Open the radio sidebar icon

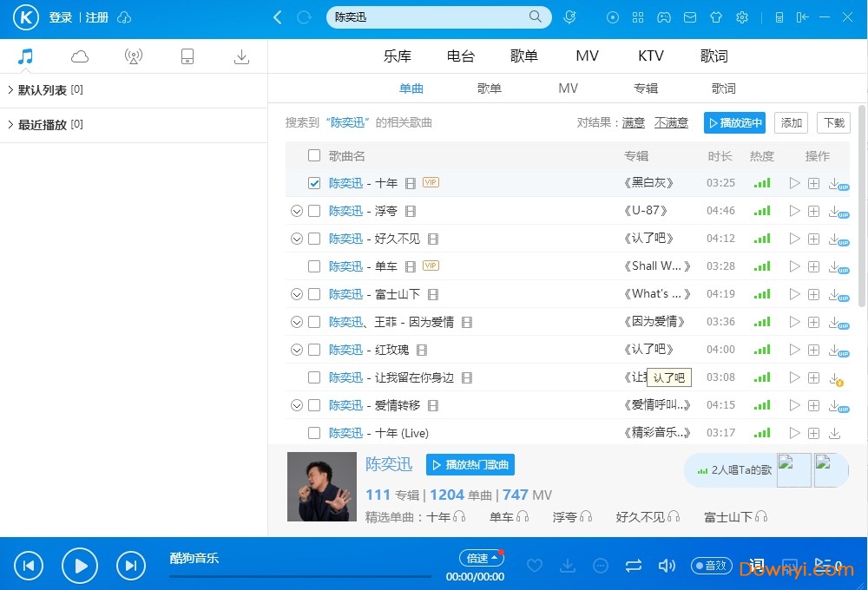[x=134, y=55]
